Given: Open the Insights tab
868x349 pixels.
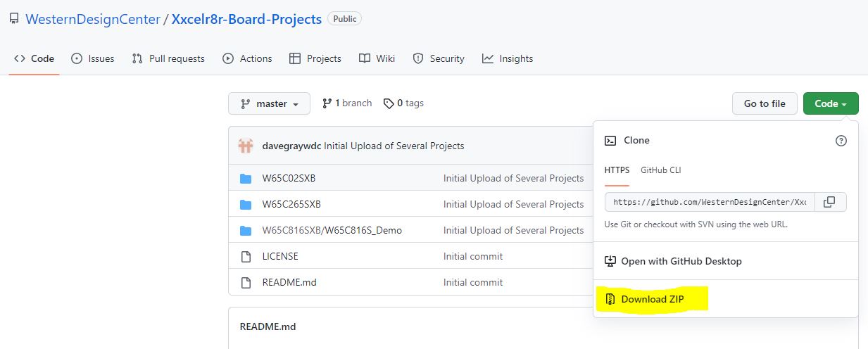Looking at the screenshot, I should coord(508,58).
